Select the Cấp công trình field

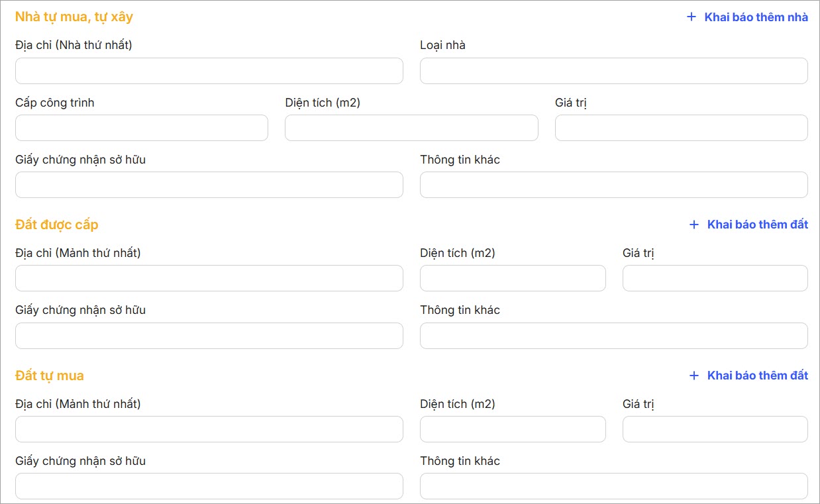(x=141, y=128)
